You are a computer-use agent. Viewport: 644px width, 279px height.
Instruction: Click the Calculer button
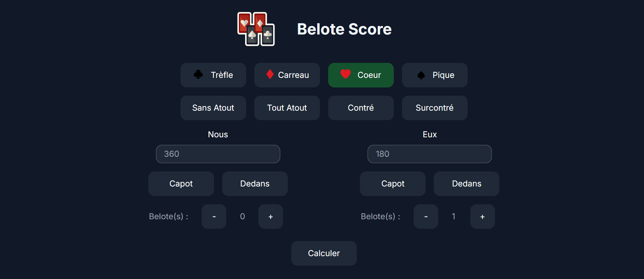tap(324, 253)
